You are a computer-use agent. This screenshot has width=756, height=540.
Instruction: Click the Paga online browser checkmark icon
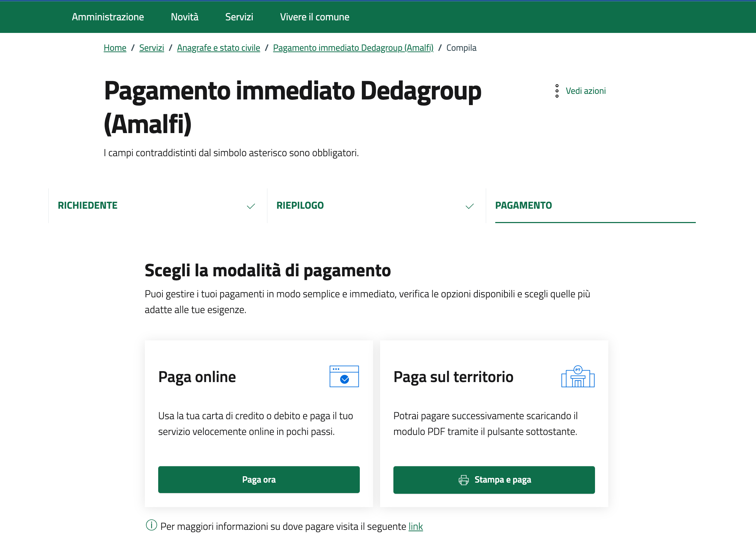pos(344,376)
